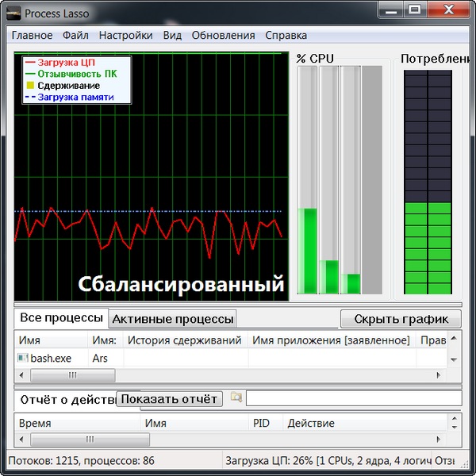Open the Справка menu
This screenshot has height=476, width=476.
pyautogui.click(x=286, y=35)
